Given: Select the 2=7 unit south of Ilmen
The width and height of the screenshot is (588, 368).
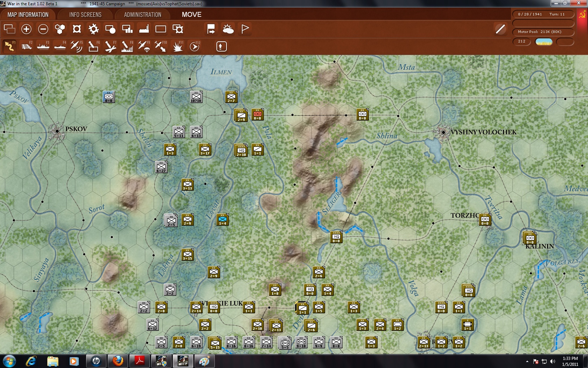Looking at the screenshot, I should [231, 97].
